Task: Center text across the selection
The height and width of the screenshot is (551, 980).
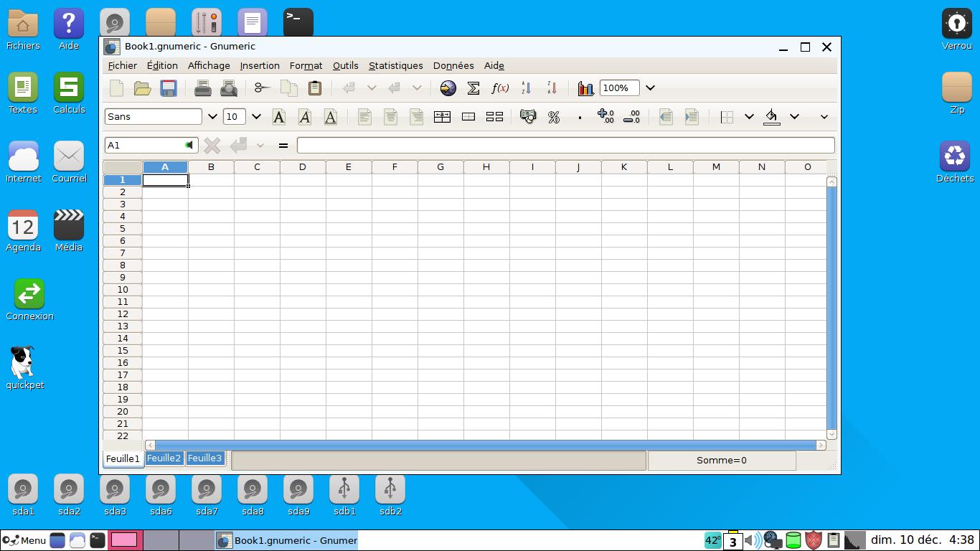Action: click(442, 116)
